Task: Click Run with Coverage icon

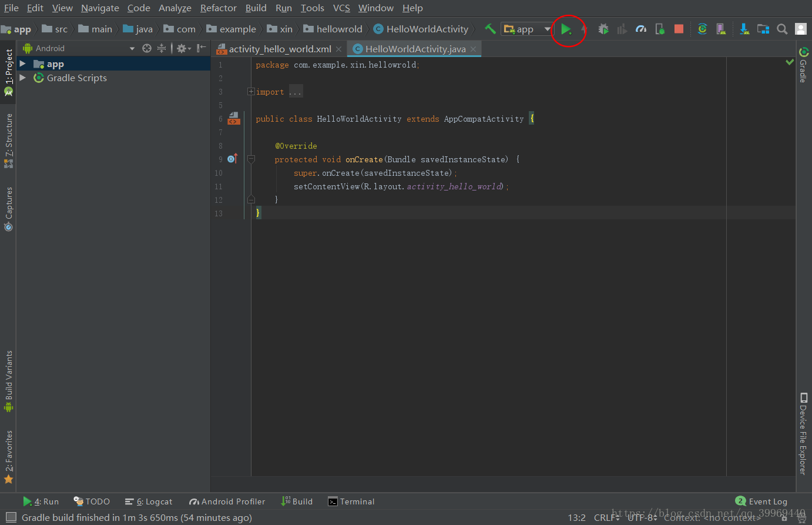Action: click(622, 29)
